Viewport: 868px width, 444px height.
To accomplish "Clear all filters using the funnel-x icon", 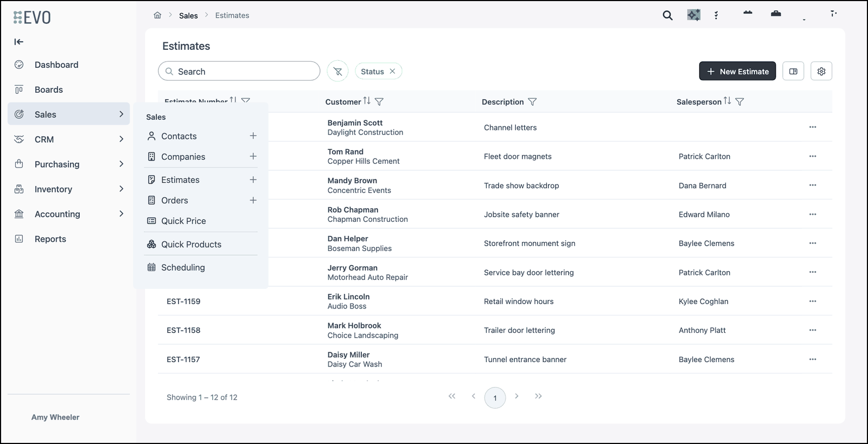I will pyautogui.click(x=337, y=71).
